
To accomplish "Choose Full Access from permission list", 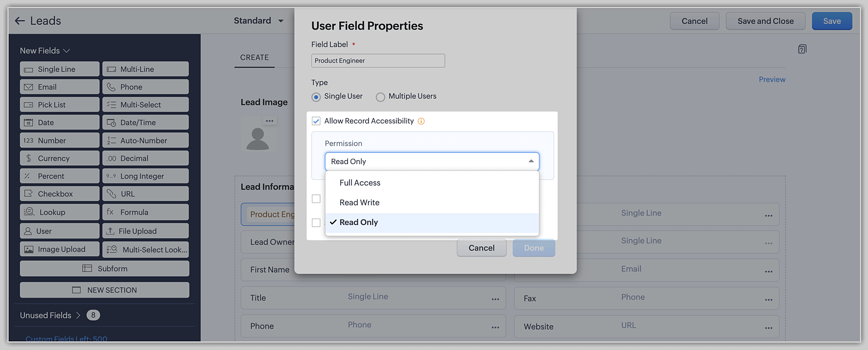I will pos(360,183).
